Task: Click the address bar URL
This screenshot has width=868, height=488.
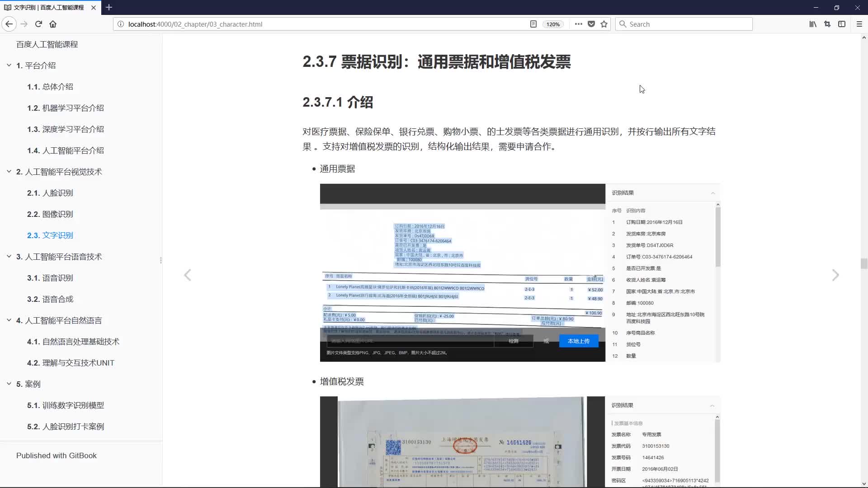Action: click(x=195, y=24)
